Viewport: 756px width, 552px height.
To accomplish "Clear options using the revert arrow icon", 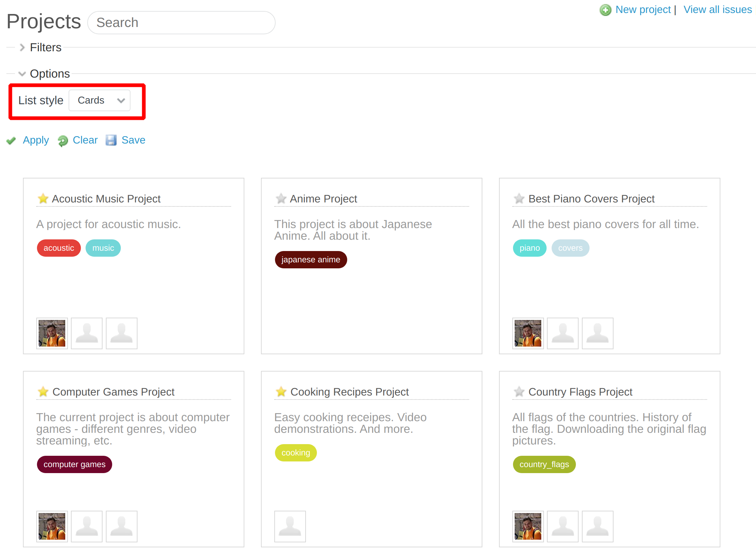I will pyautogui.click(x=63, y=141).
